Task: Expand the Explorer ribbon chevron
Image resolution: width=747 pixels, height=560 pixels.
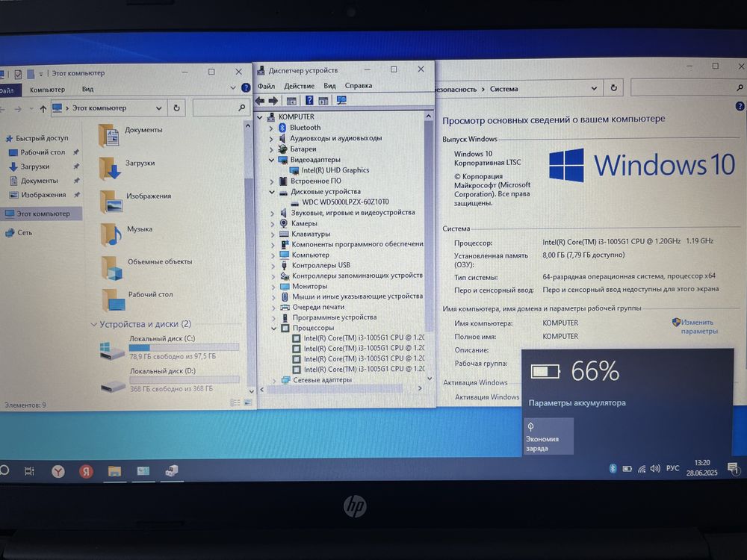Action: (233, 88)
